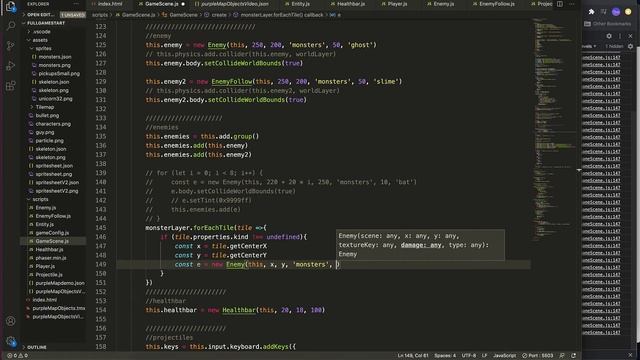Click the Port 5503 live server status
Image resolution: width=640 pixels, height=360 pixels.
(538, 356)
